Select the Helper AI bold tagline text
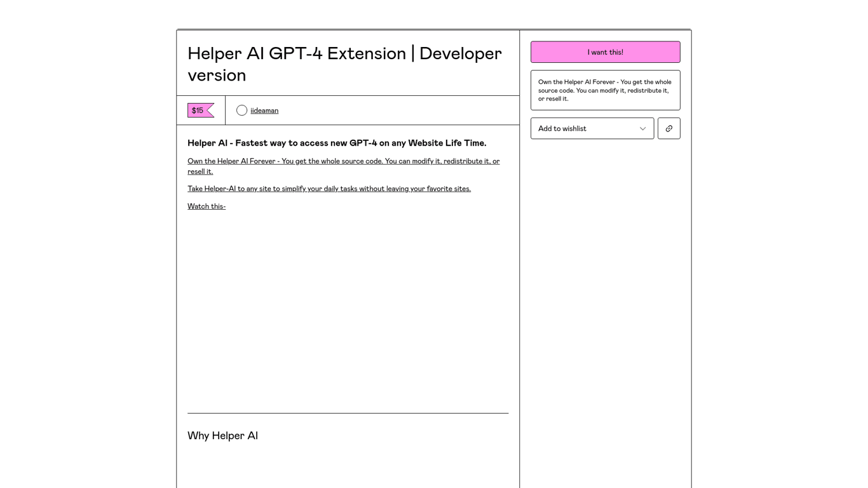This screenshot has width=868, height=488. point(337,143)
